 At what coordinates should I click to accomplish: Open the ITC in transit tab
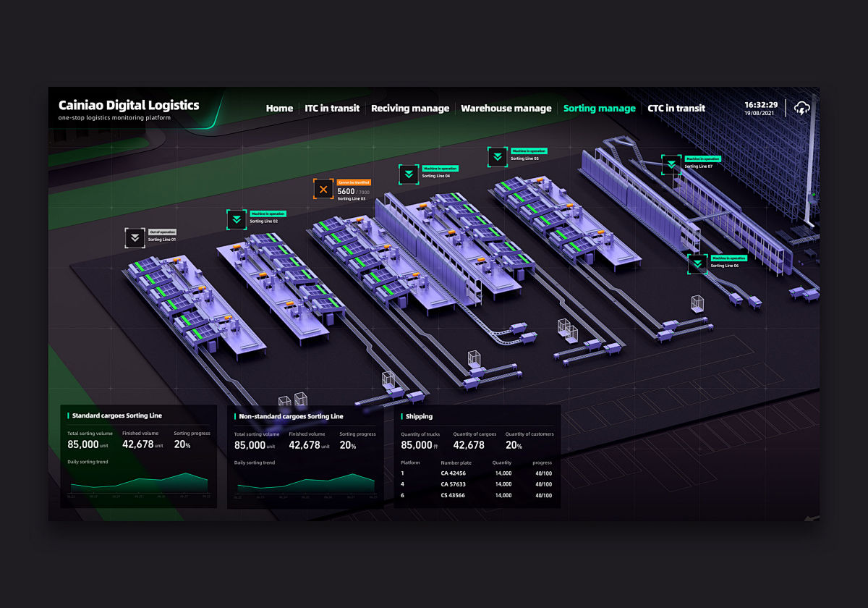332,109
